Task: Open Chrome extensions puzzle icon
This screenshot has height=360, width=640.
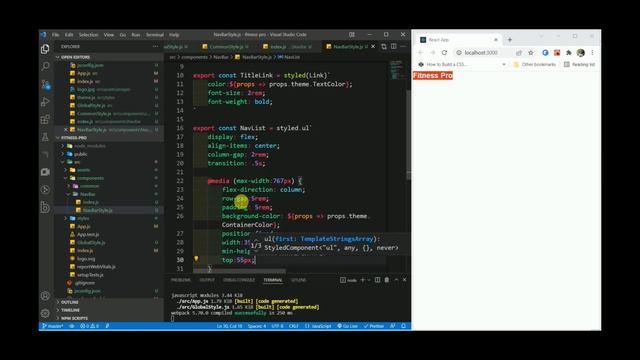Action: 569,53
